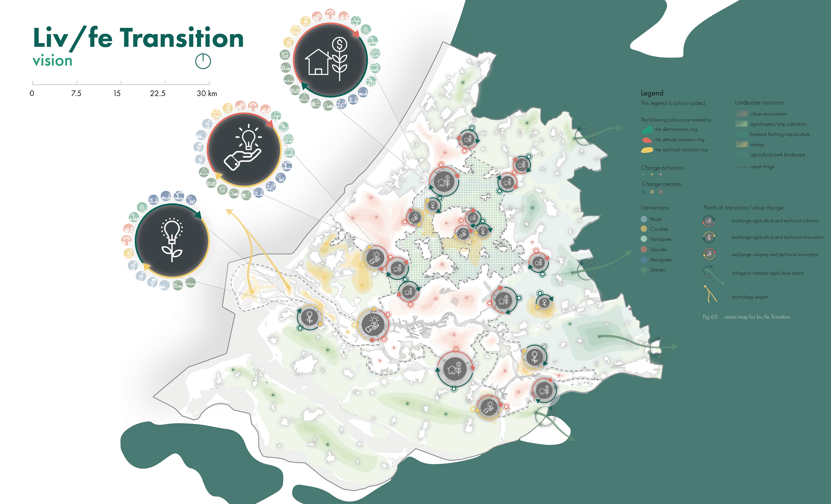The width and height of the screenshot is (831, 504).
Task: Click legend icon for exchange agriculture and technical urbanity
Action: click(x=709, y=221)
